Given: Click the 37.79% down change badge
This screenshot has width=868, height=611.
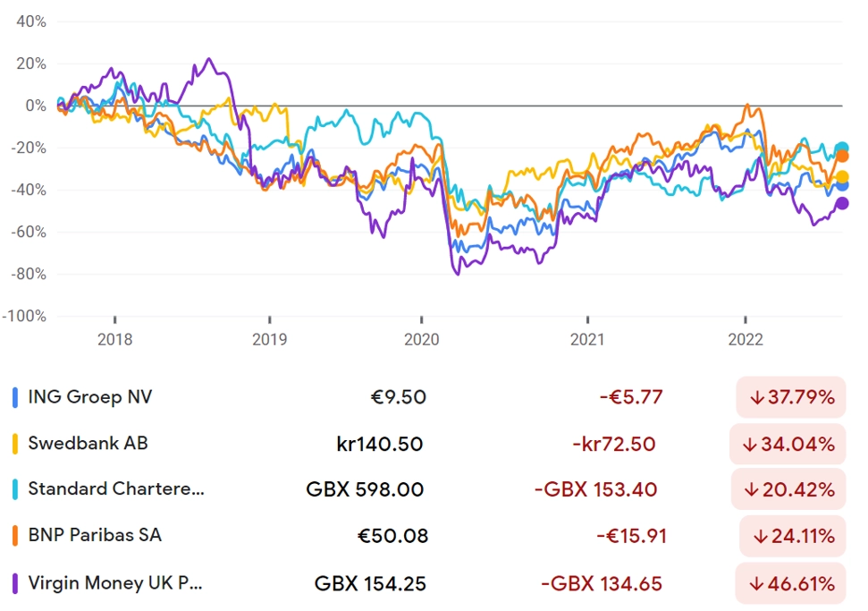Looking at the screenshot, I should pyautogui.click(x=791, y=397).
